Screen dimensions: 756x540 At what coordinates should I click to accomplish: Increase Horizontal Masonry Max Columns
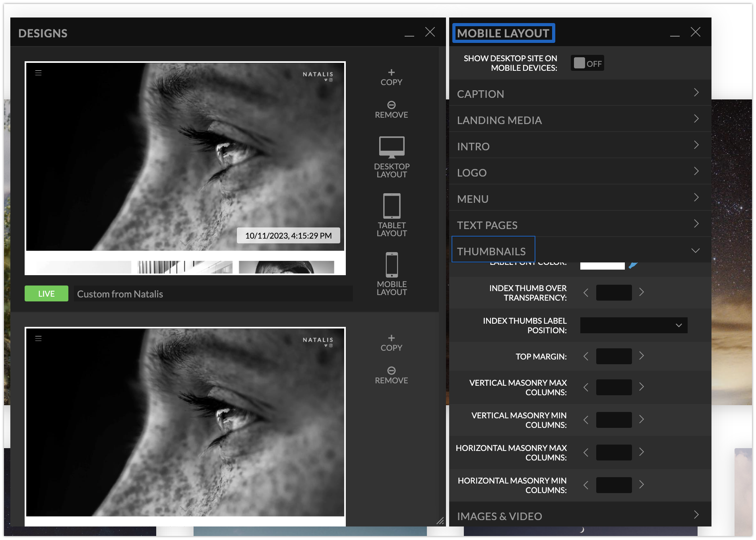(642, 452)
